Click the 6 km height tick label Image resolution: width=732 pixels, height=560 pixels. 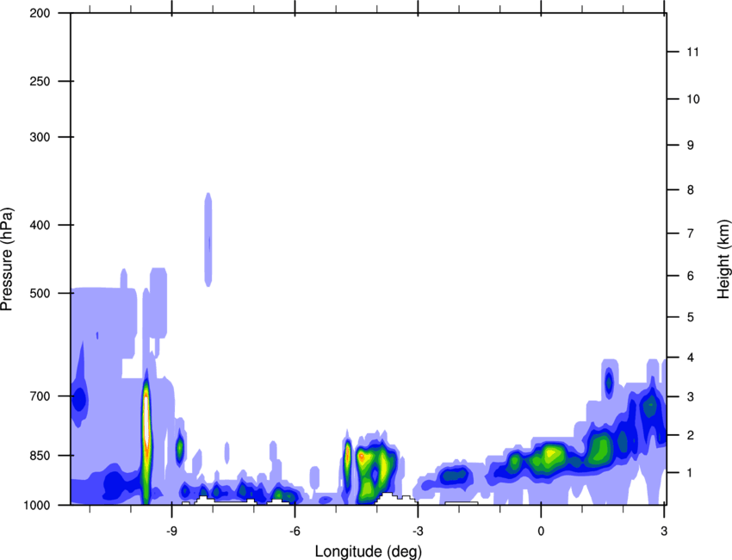[x=691, y=276]
